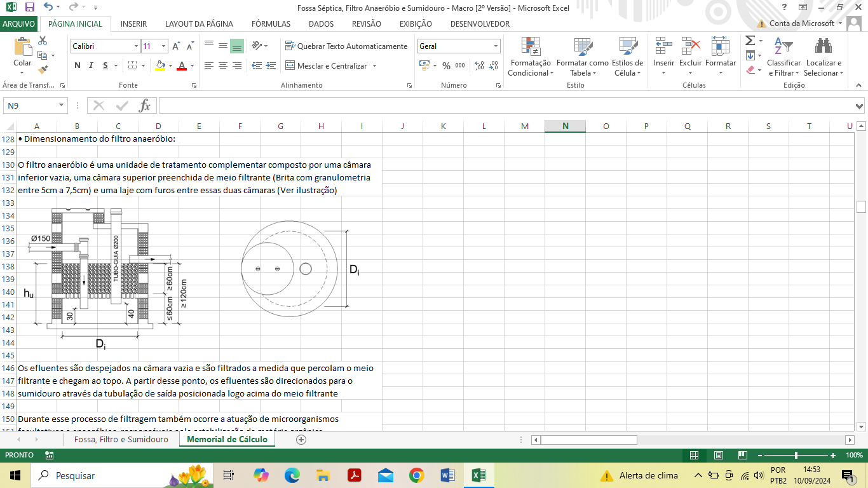This screenshot has height=488, width=868.
Task: Click the Save icon in quick access toolbar
Action: click(x=29, y=7)
